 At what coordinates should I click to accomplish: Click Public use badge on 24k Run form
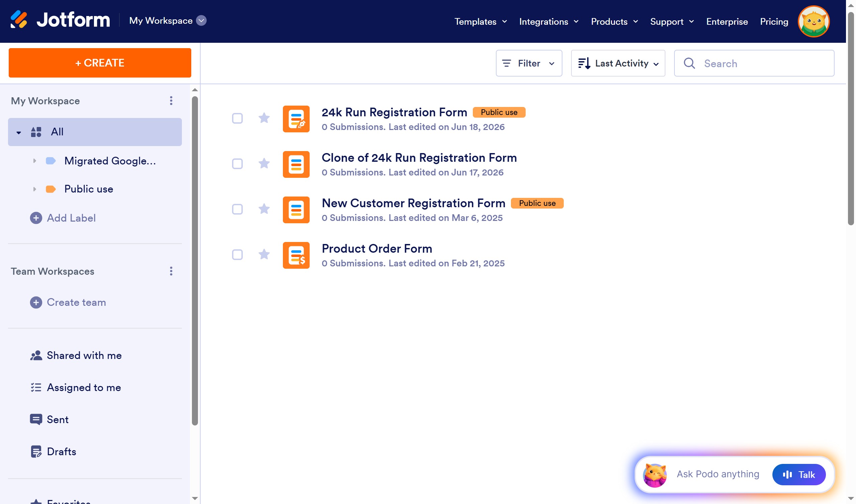point(499,112)
